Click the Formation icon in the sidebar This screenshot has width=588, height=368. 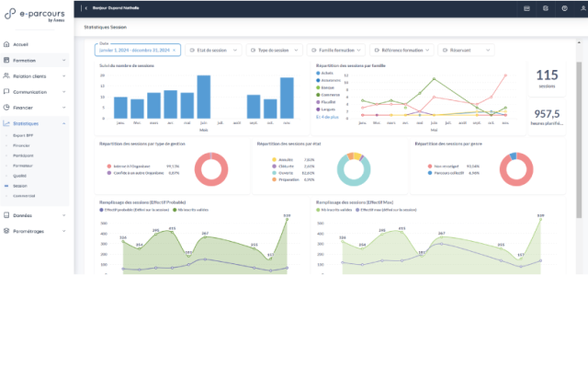6,60
